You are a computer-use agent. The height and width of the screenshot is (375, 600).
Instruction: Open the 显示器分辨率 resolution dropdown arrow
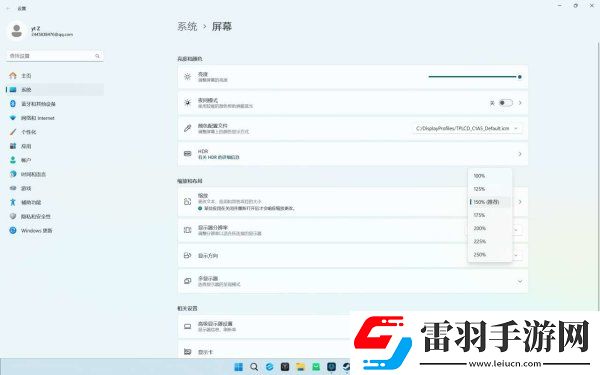(517, 230)
